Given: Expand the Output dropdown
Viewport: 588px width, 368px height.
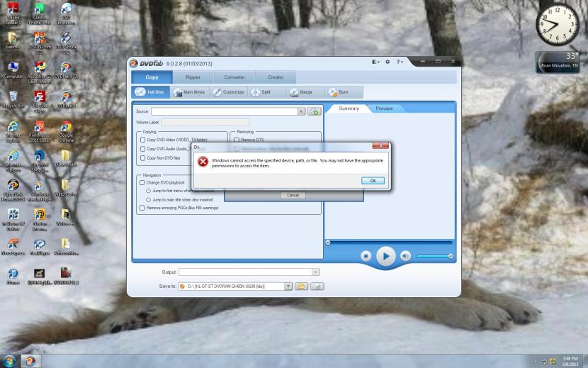Looking at the screenshot, I should pos(316,272).
